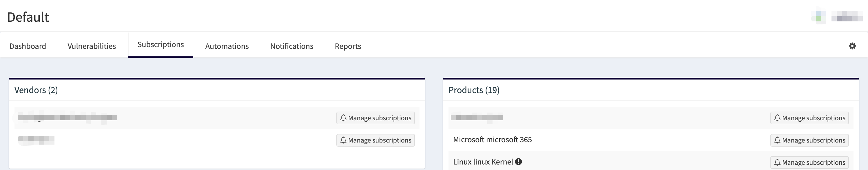This screenshot has width=868, height=170.
Task: Click the first blurred product name
Action: 477,118
